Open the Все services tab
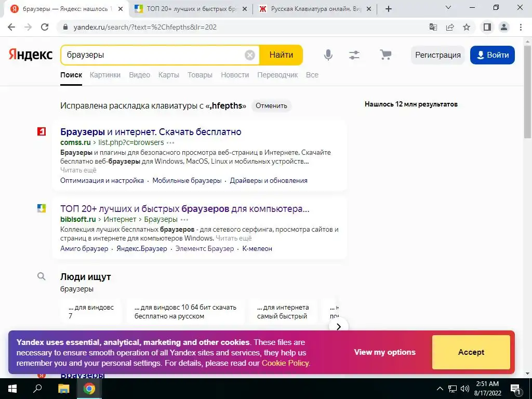This screenshot has width=532, height=399. pos(312,75)
